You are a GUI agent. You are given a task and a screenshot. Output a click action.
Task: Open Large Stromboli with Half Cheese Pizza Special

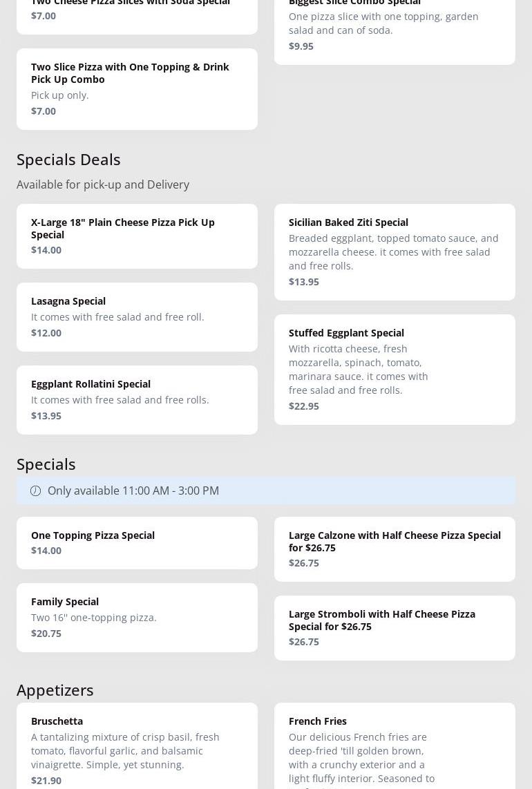point(395,627)
